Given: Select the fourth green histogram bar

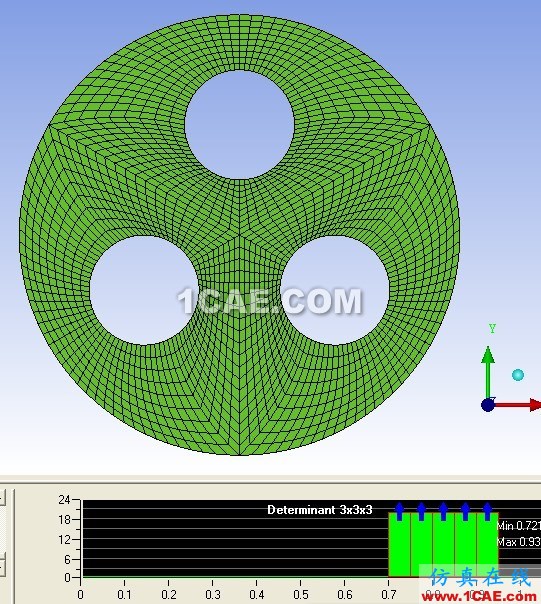Looking at the screenshot, I should coord(465,545).
